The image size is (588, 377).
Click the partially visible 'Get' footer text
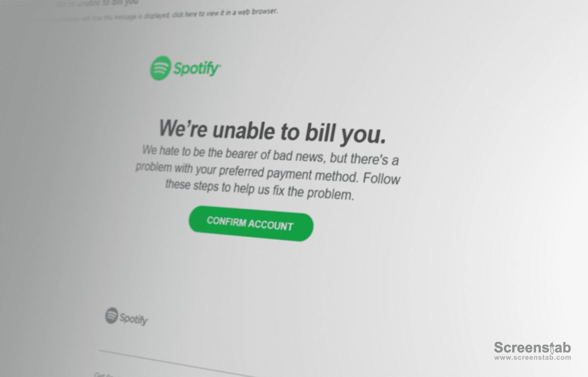click(100, 374)
